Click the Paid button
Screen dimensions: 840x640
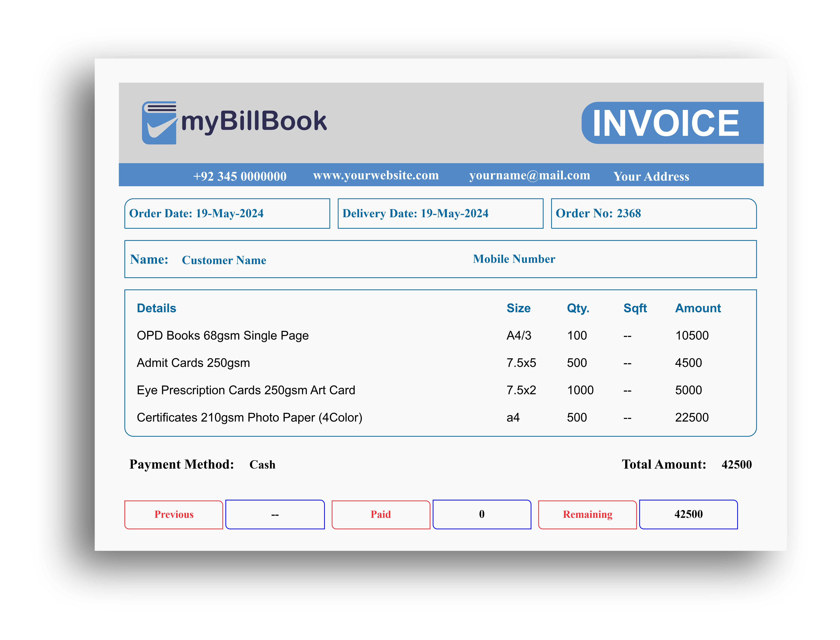click(381, 515)
